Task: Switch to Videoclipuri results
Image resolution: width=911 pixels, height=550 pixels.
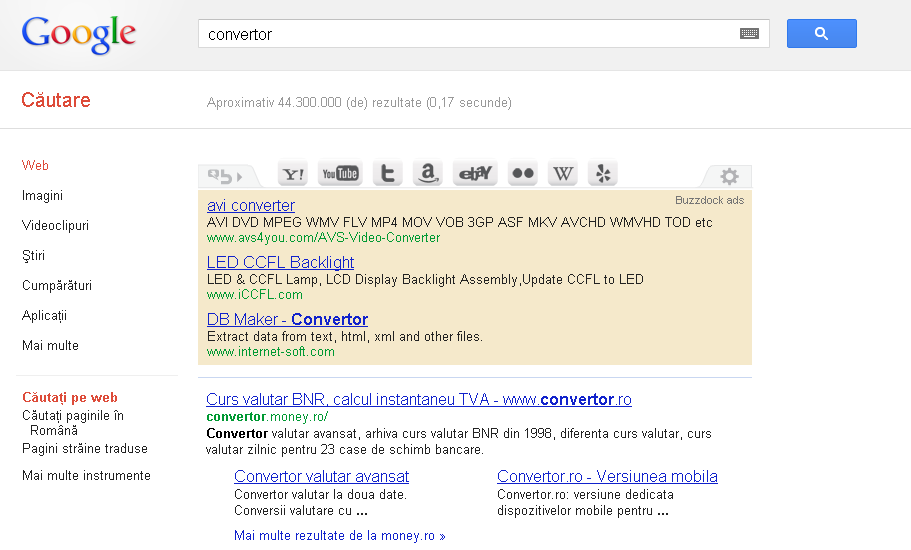Action: (55, 225)
